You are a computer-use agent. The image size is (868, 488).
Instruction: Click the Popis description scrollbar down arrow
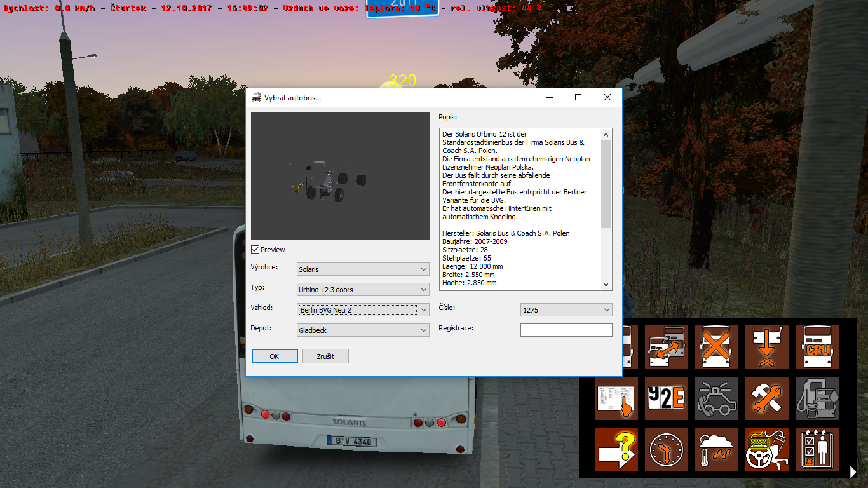click(x=606, y=285)
